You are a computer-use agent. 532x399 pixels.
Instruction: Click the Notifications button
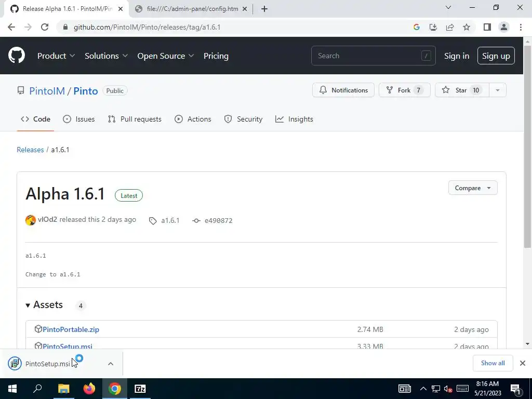[343, 90]
